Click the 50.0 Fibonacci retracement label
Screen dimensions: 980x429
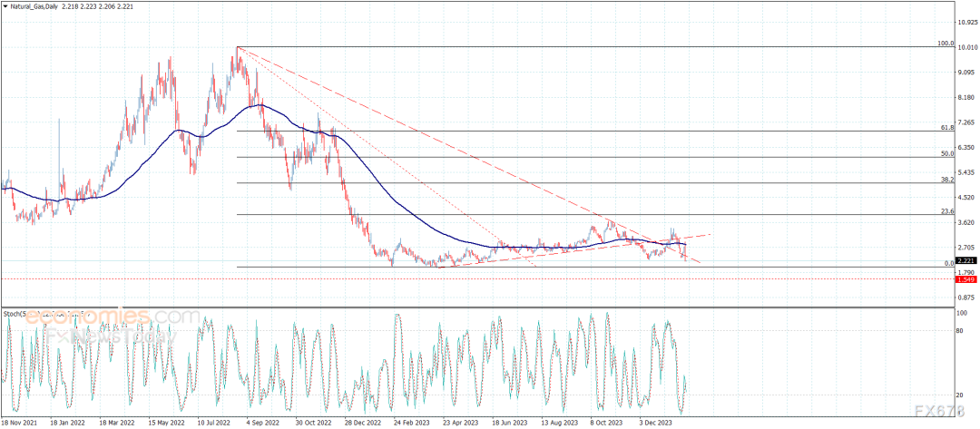pyautogui.click(x=946, y=154)
